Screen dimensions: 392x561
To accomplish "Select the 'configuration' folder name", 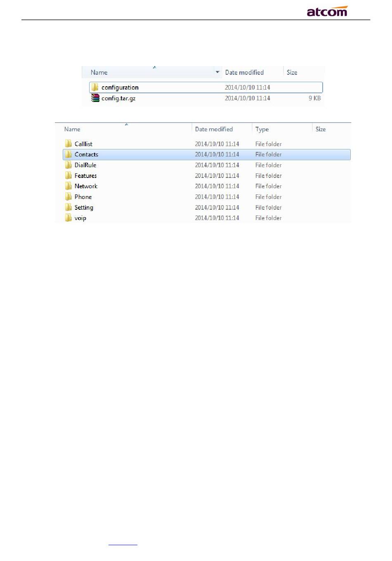I will tap(120, 88).
